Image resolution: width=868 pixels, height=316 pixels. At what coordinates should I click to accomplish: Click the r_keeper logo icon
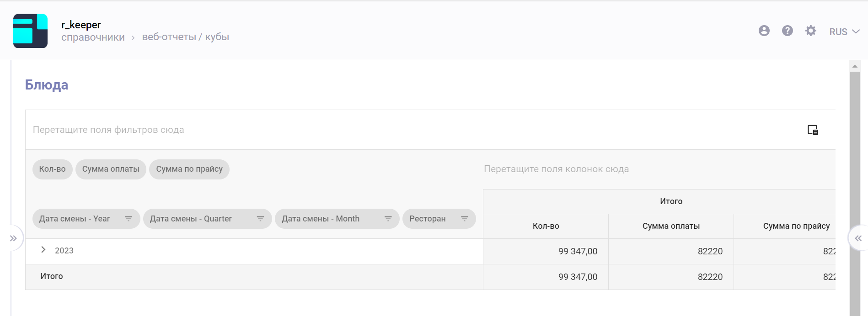point(30,31)
